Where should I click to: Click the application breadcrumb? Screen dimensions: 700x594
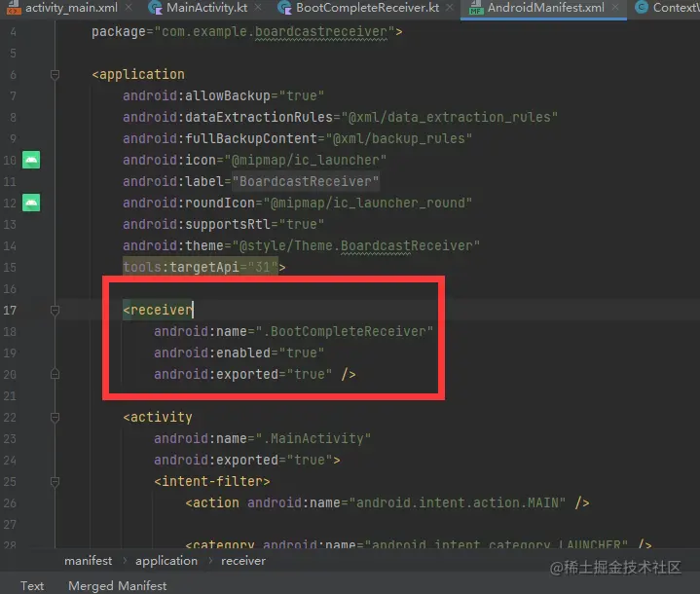click(166, 561)
